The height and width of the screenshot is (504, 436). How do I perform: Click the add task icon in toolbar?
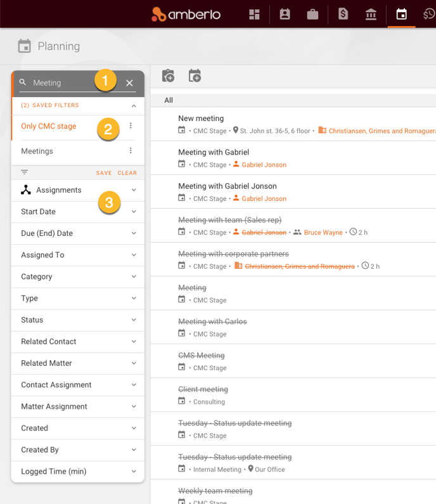tap(169, 76)
